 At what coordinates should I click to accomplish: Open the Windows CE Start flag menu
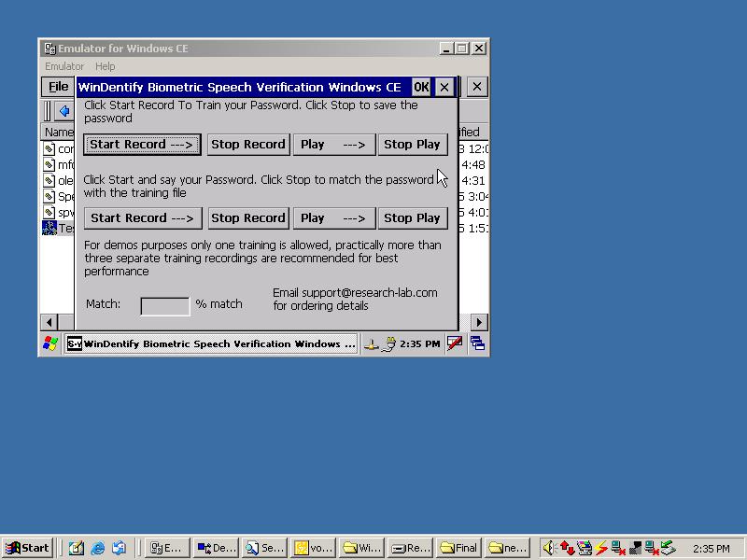pyautogui.click(x=50, y=343)
